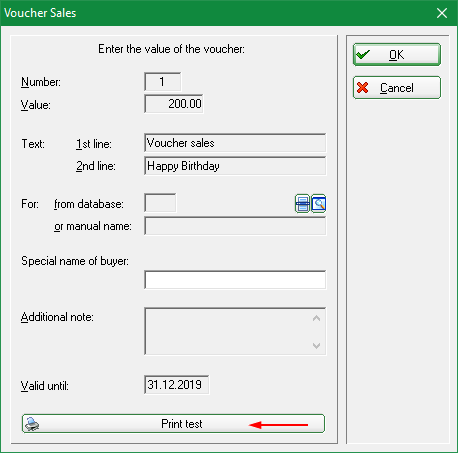Click the 1st line text field
The height and width of the screenshot is (453, 458).
235,143
